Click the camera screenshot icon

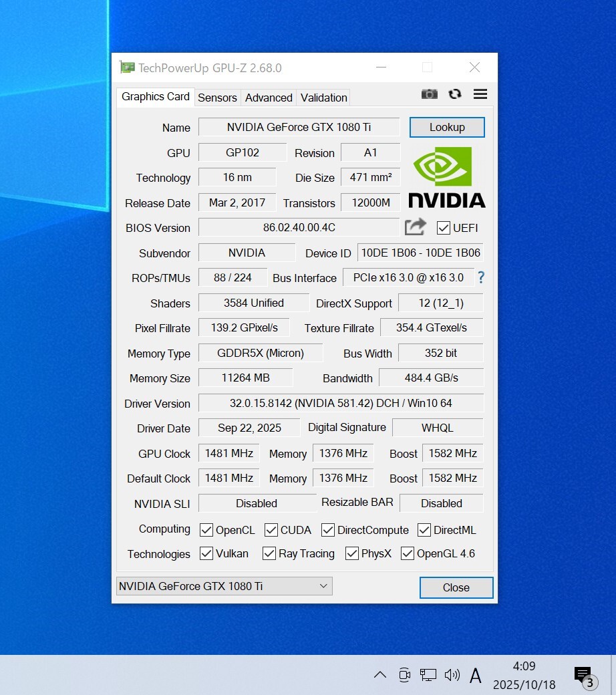pos(429,94)
